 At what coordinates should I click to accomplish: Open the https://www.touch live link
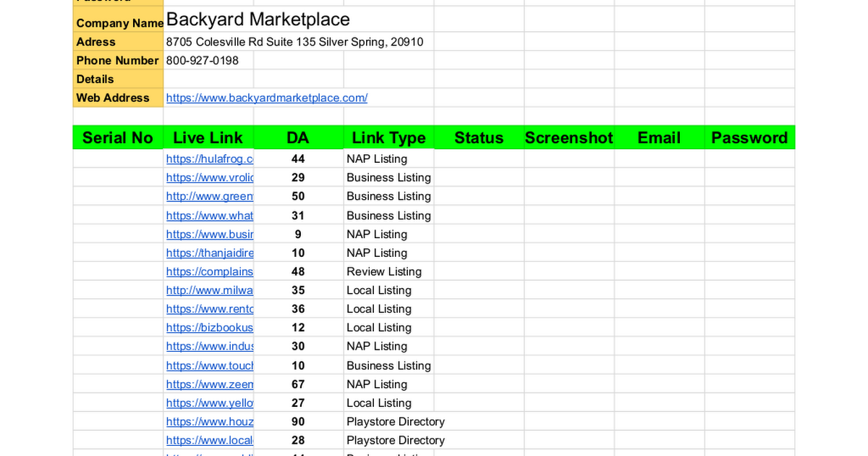click(x=210, y=366)
